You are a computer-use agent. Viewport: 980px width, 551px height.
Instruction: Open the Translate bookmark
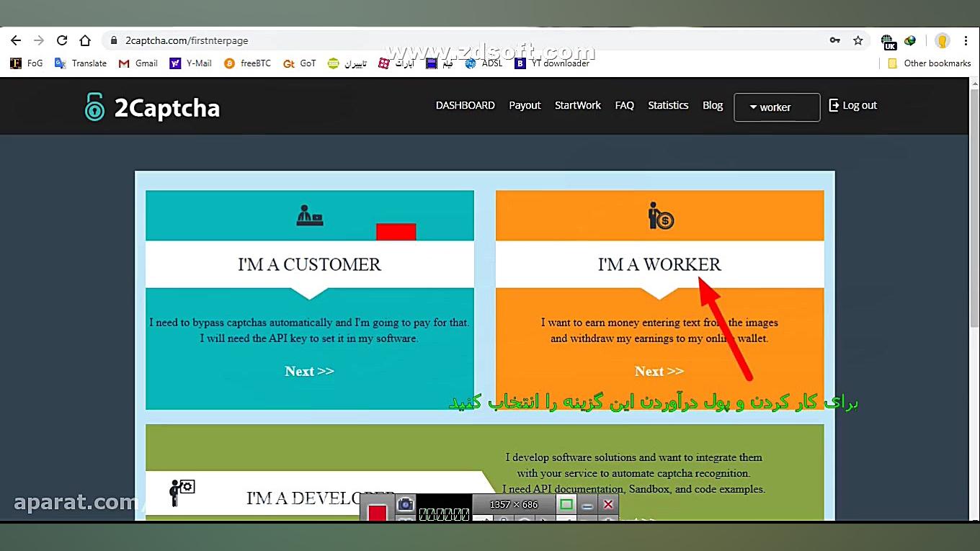(x=81, y=63)
